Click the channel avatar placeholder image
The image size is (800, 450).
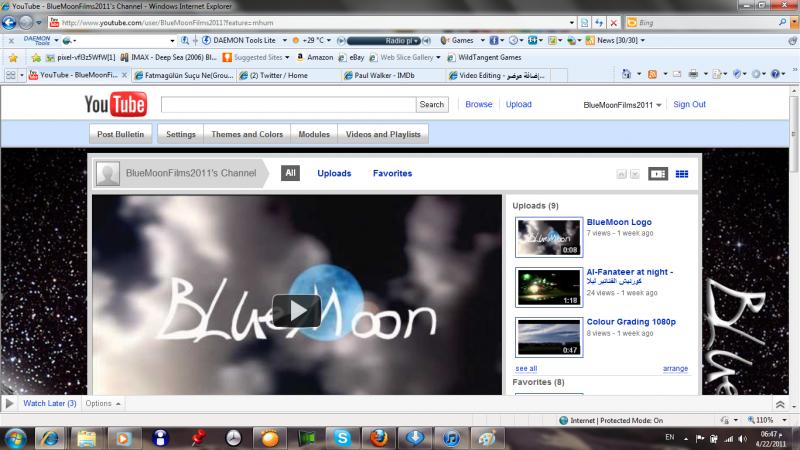tap(108, 173)
